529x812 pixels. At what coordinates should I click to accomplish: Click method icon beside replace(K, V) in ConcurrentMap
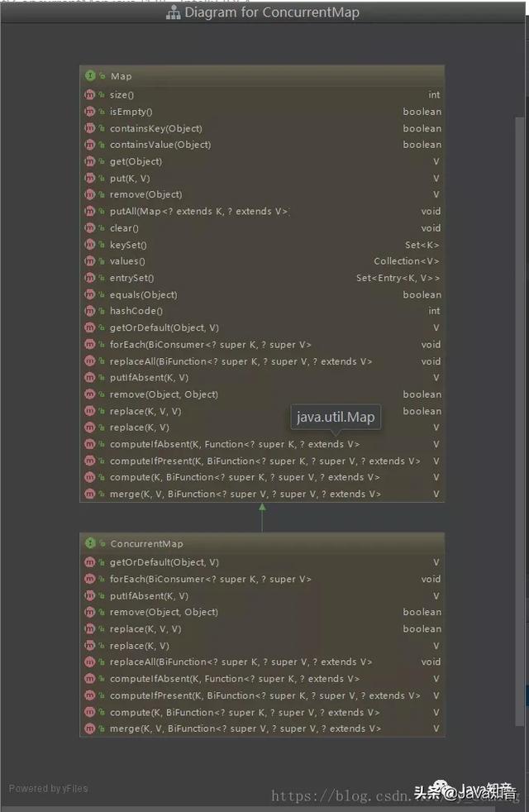(x=89, y=645)
